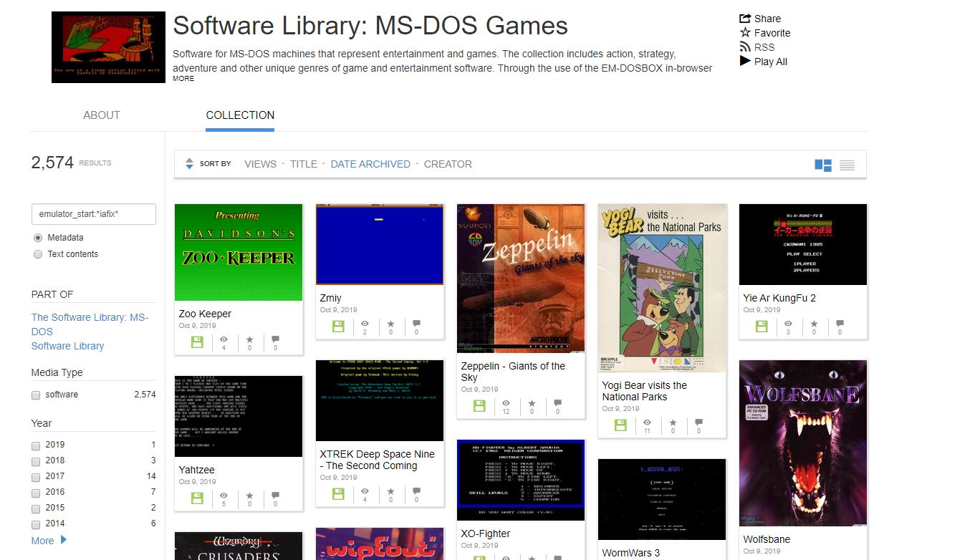Open the Yahtzee screenshot thumbnail
This screenshot has height=560, width=975.
tap(239, 416)
